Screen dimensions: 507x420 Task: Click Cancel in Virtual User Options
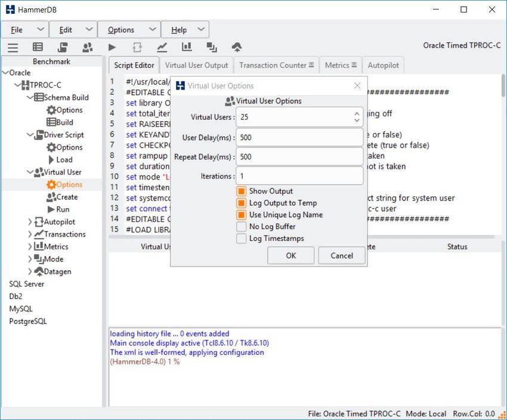coord(342,256)
